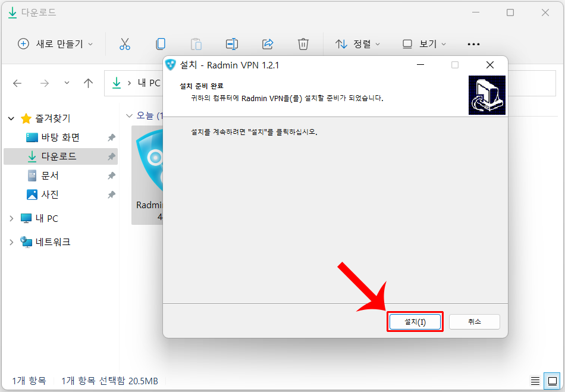Screen dimensions: 565x392
Task: Open the 새로 만들기 menu in Explorer
Action: pos(55,44)
